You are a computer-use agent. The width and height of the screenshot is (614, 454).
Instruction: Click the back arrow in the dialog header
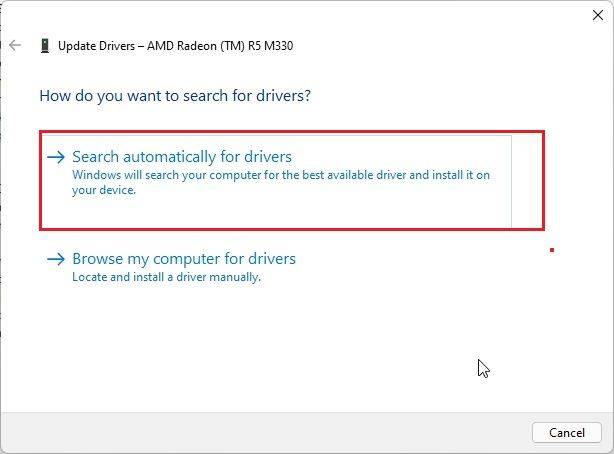15,45
